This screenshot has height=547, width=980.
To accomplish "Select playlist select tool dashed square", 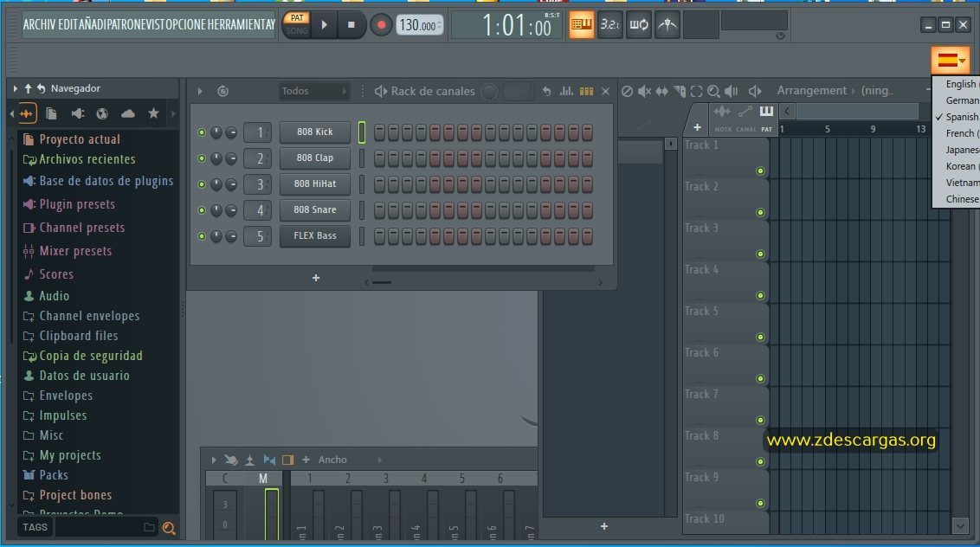I will [x=696, y=91].
